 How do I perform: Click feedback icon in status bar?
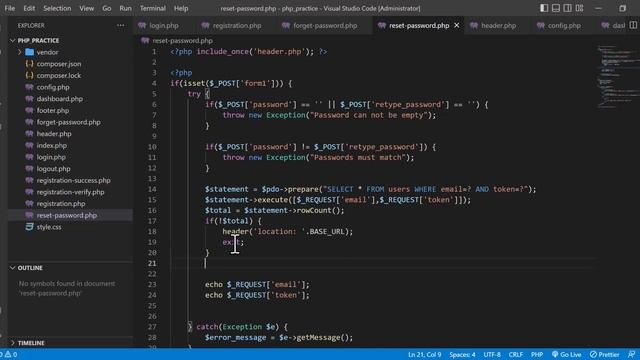pyautogui.click(x=631, y=354)
